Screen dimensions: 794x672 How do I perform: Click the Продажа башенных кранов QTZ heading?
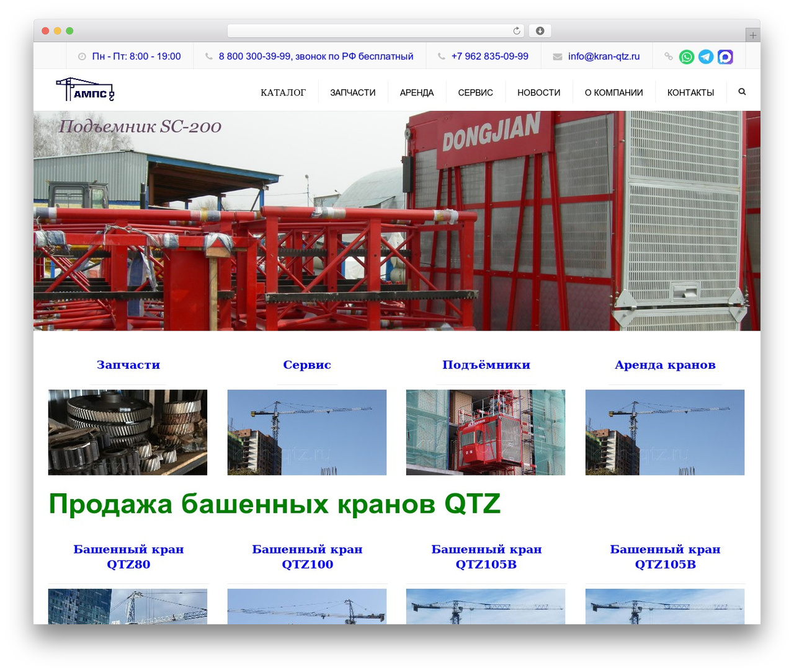(274, 503)
